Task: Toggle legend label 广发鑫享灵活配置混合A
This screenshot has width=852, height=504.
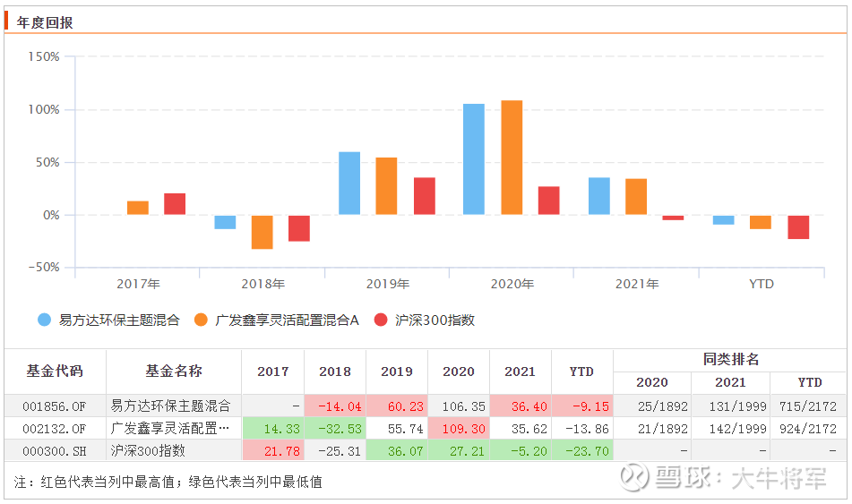Action: (287, 320)
